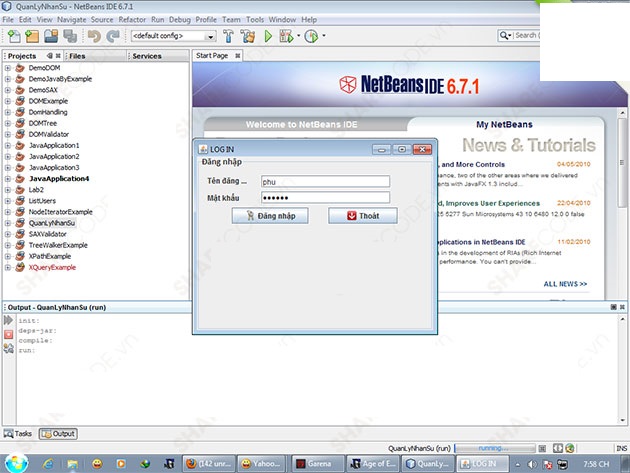630x473 pixels.
Task: Expand the QuanLyNhanSu project tree node
Action: tap(8, 223)
